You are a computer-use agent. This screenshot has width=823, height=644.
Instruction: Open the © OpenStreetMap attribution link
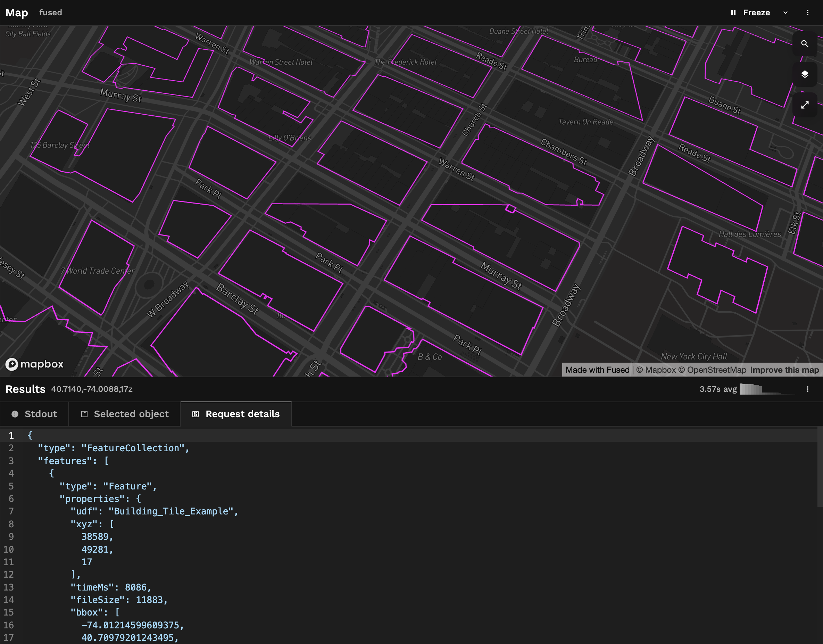[712, 370]
